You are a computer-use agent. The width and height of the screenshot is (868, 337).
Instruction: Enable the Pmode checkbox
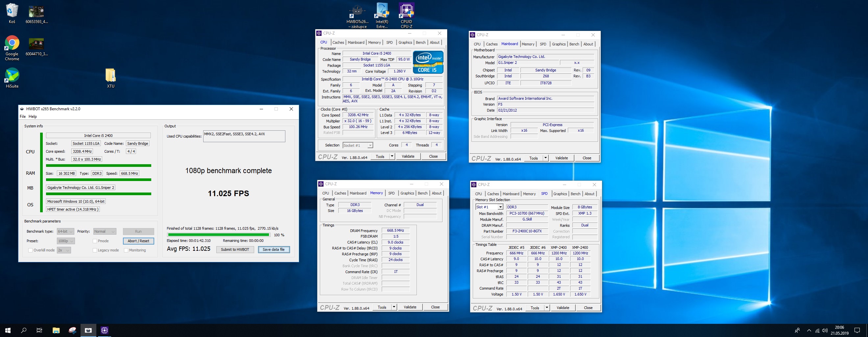click(x=95, y=241)
